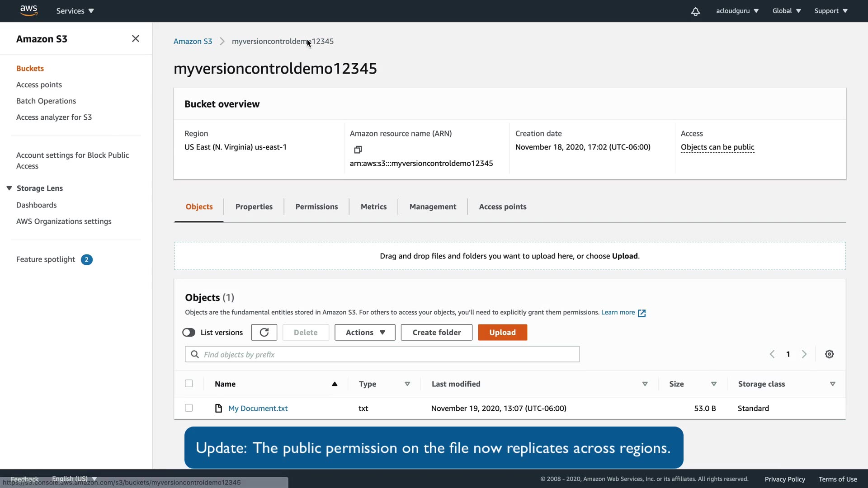Click the Create folder button
The image size is (868, 488).
tap(436, 333)
